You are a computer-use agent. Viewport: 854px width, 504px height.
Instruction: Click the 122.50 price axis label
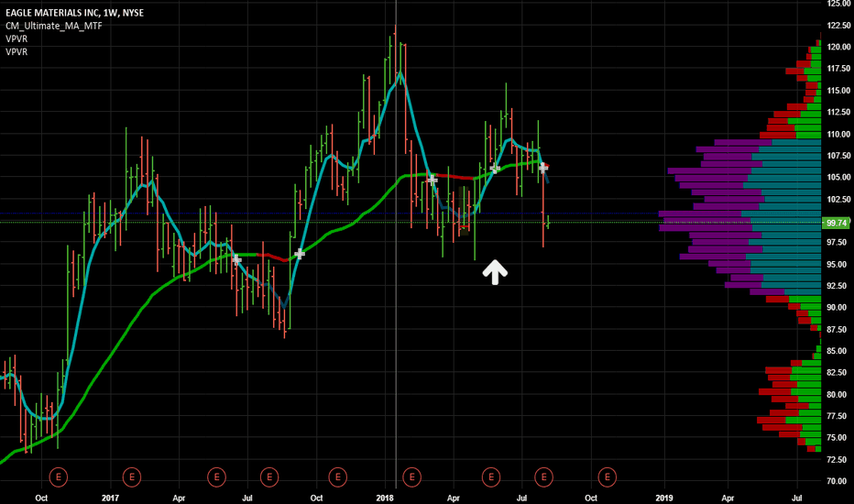[838, 25]
